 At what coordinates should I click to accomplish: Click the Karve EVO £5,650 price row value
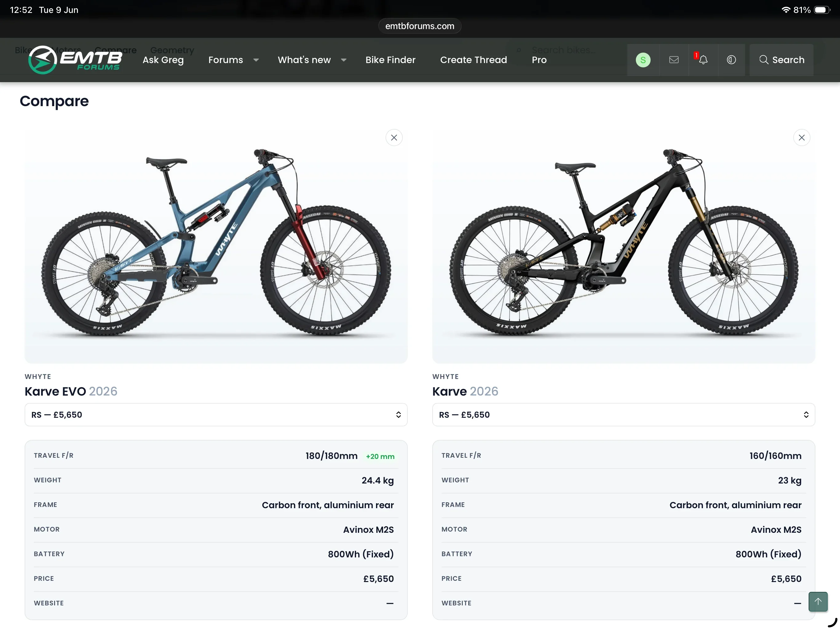[378, 579]
